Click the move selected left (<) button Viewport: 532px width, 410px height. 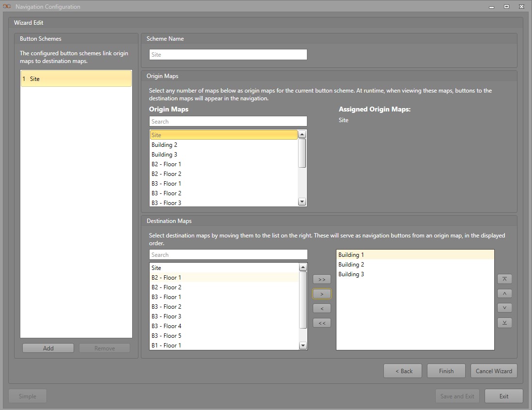pos(322,308)
